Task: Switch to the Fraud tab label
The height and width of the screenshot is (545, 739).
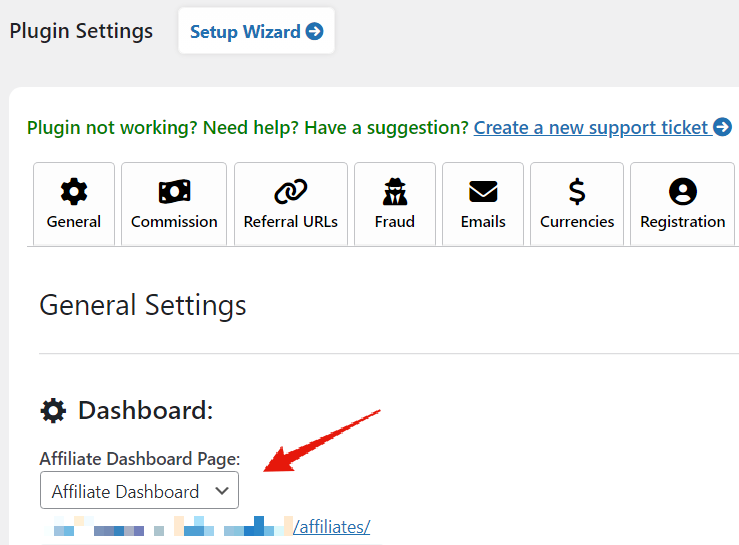Action: [395, 222]
